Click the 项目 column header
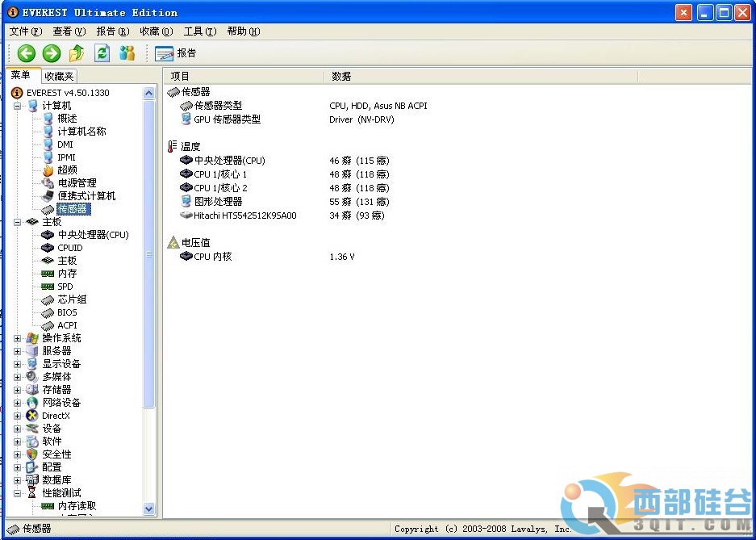Screen dimensions: 756x540 pos(244,76)
